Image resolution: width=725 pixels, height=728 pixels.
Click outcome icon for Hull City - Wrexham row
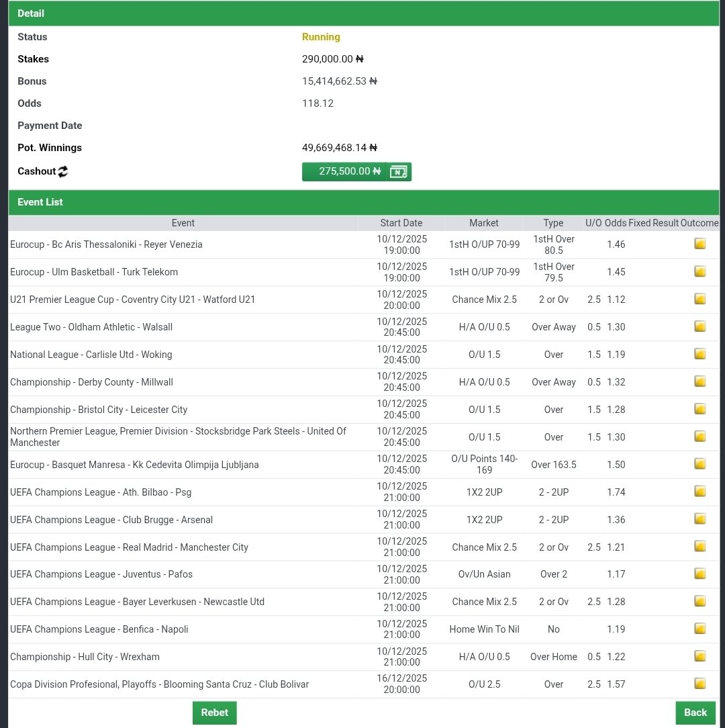[x=700, y=656]
